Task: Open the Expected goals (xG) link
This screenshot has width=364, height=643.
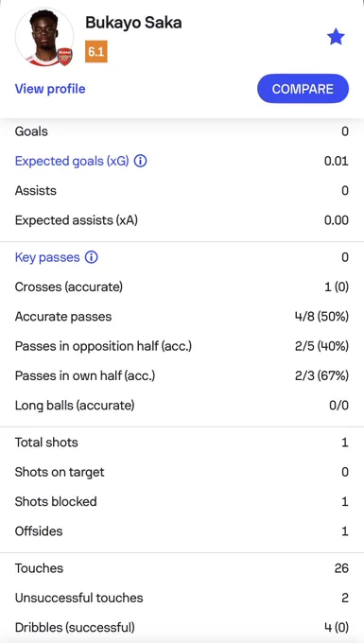Action: [72, 161]
